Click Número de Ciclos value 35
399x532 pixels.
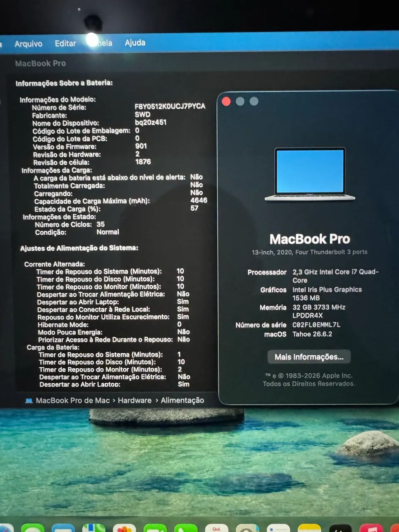coord(101,224)
